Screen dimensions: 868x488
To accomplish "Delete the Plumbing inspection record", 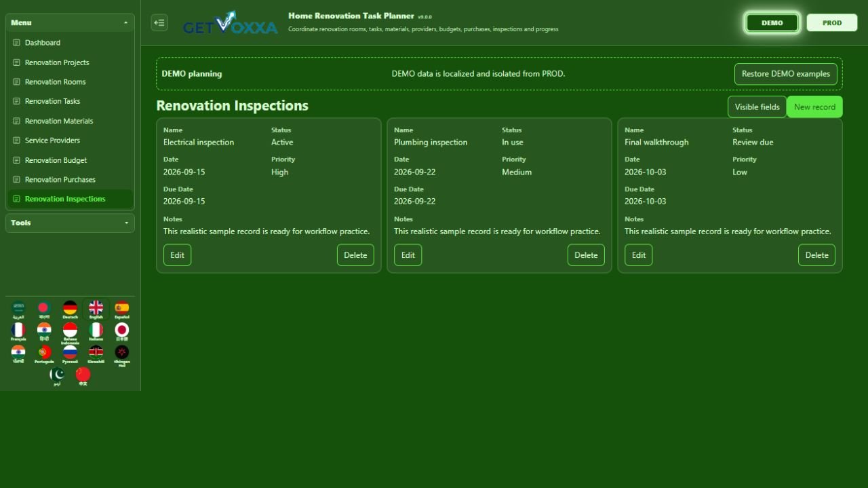I will click(x=586, y=255).
